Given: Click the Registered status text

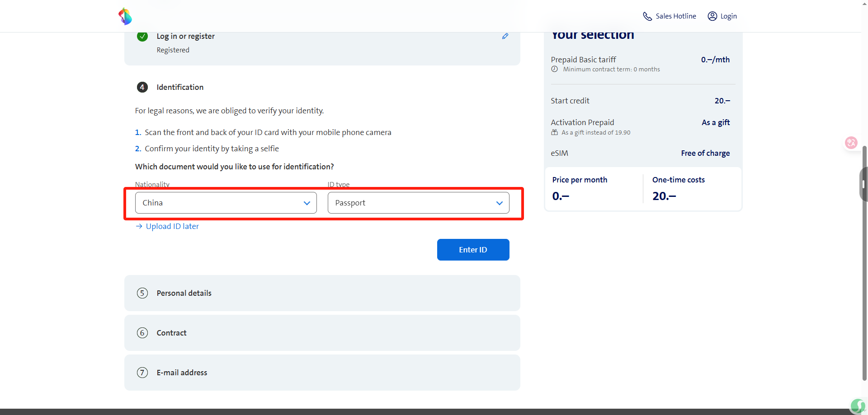Looking at the screenshot, I should tap(173, 50).
